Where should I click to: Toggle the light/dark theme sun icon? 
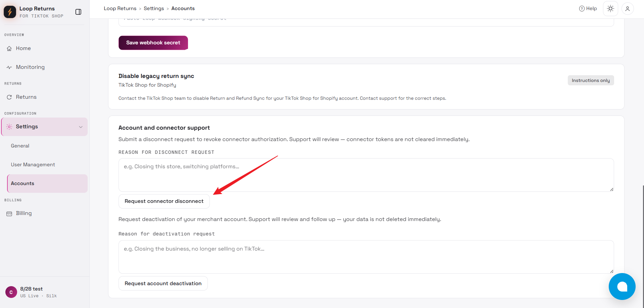[x=610, y=8]
